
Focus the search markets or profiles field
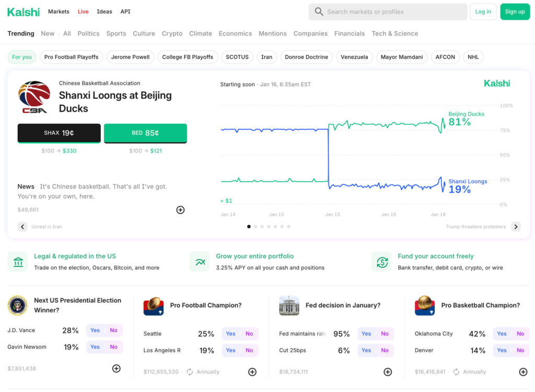tap(388, 11)
